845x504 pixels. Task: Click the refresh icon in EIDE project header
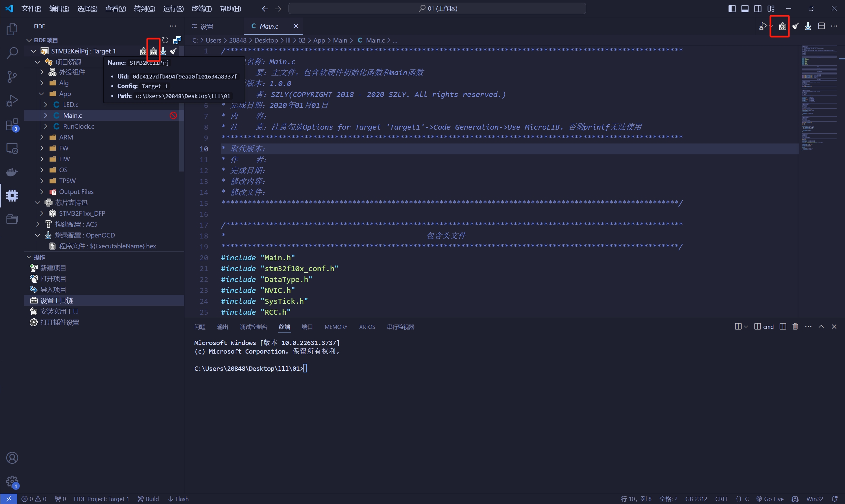[x=165, y=40]
